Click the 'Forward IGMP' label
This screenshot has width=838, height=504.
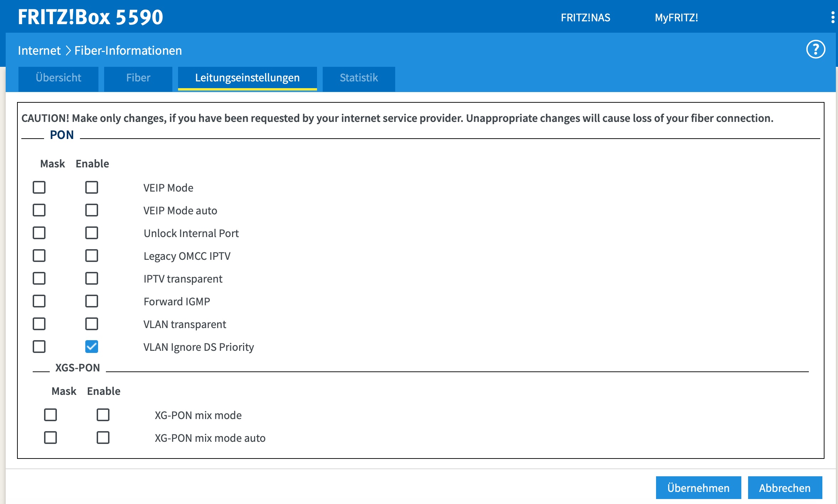pyautogui.click(x=177, y=301)
